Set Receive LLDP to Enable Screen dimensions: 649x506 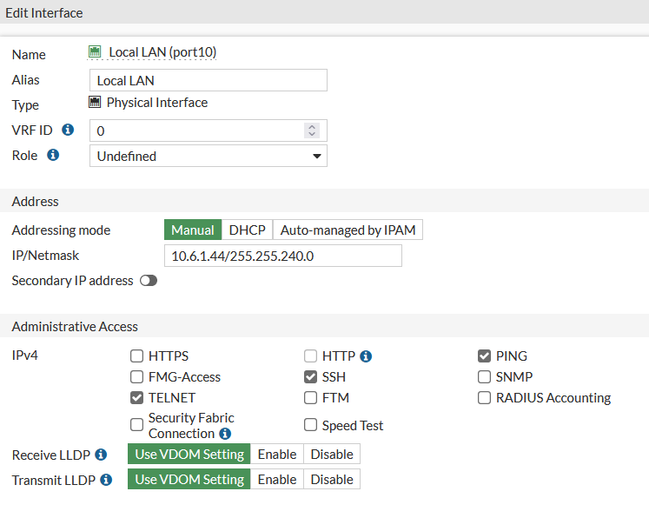pyautogui.click(x=277, y=454)
